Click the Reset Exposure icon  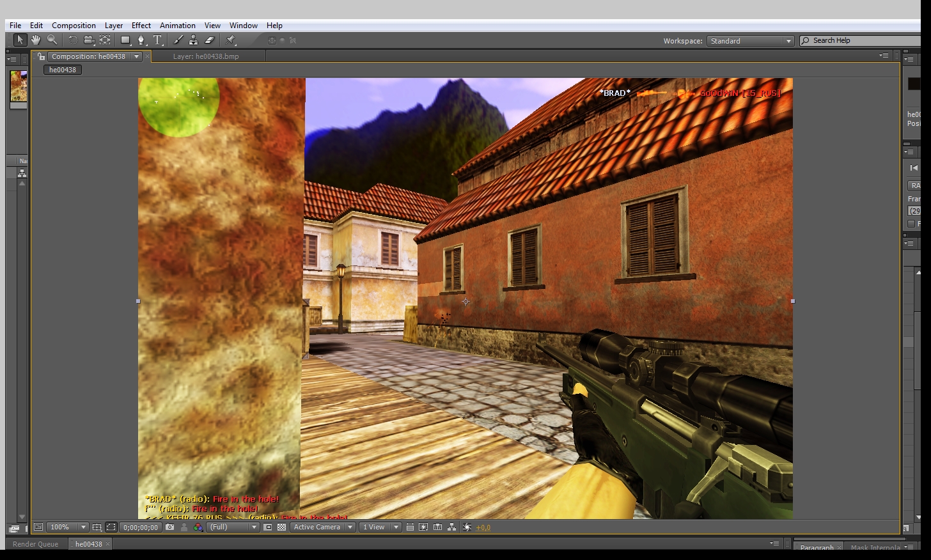point(467,527)
